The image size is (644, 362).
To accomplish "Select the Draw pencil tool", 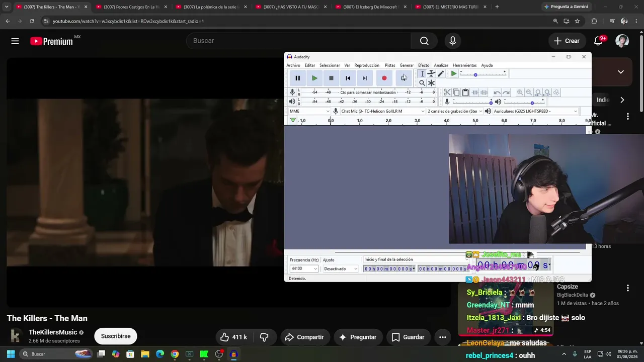I will (441, 74).
